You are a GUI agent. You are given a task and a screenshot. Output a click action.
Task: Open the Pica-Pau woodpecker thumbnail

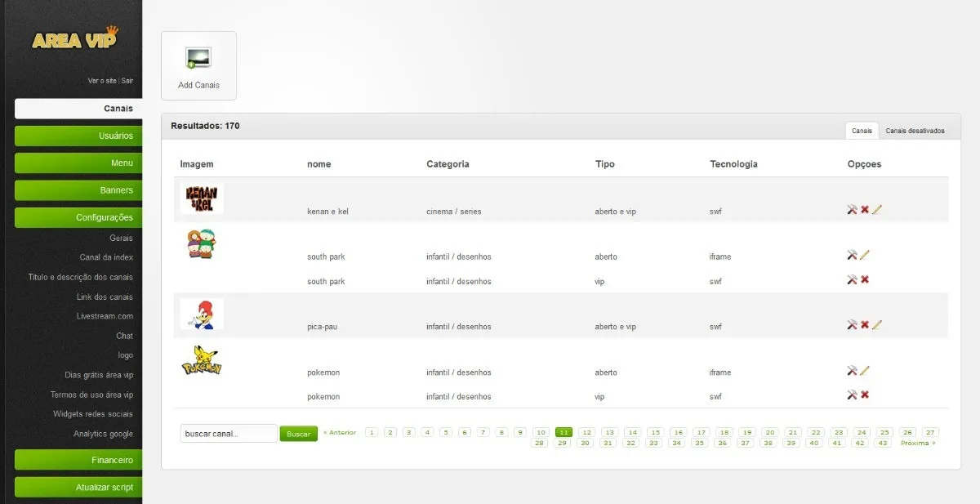tap(202, 314)
